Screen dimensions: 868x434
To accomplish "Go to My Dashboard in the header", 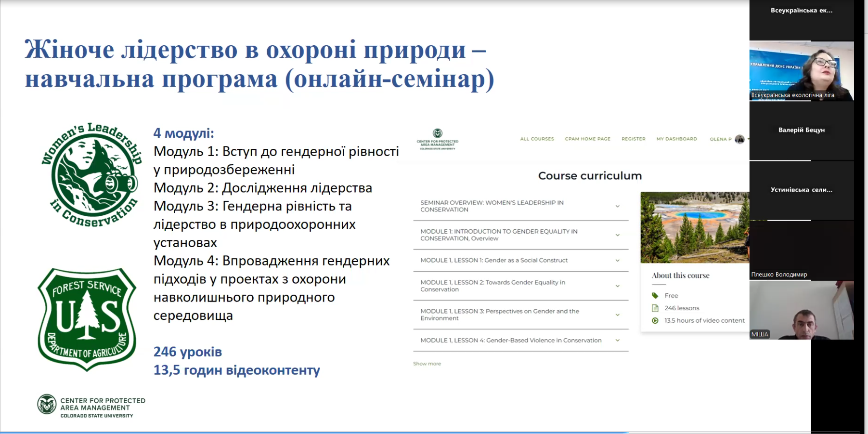I will click(x=676, y=139).
